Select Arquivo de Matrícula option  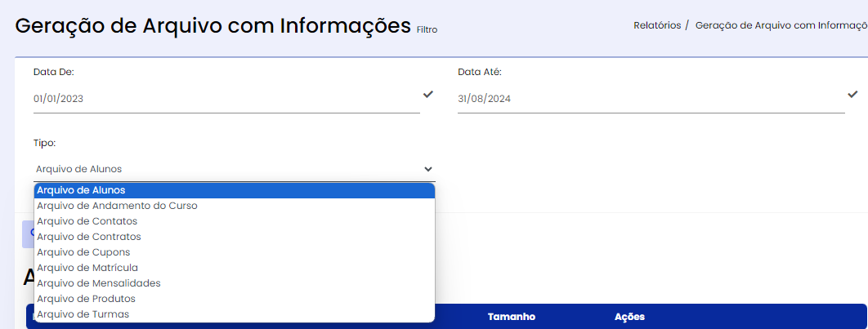(x=234, y=268)
